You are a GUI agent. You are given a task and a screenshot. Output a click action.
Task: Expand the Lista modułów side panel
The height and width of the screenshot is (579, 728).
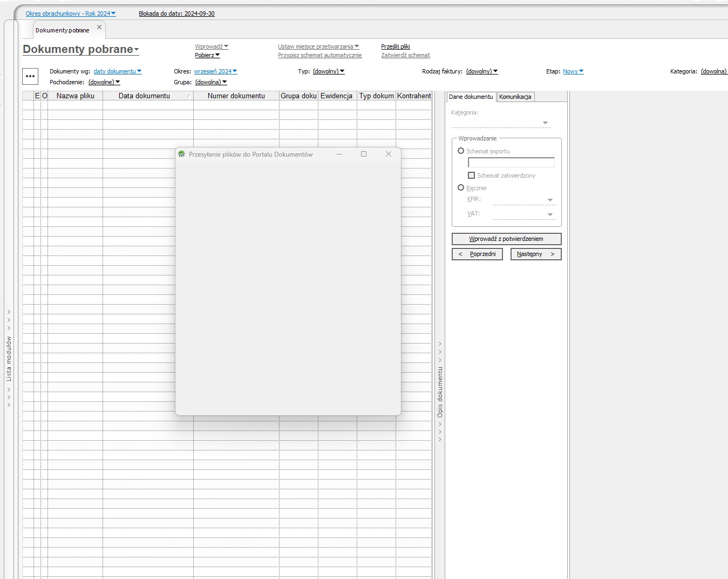[9, 358]
